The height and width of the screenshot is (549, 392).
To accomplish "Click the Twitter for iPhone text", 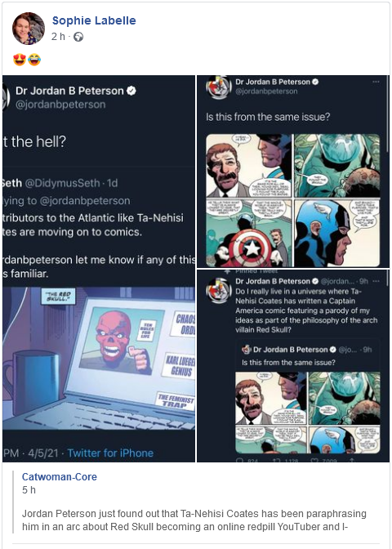I will (110, 453).
